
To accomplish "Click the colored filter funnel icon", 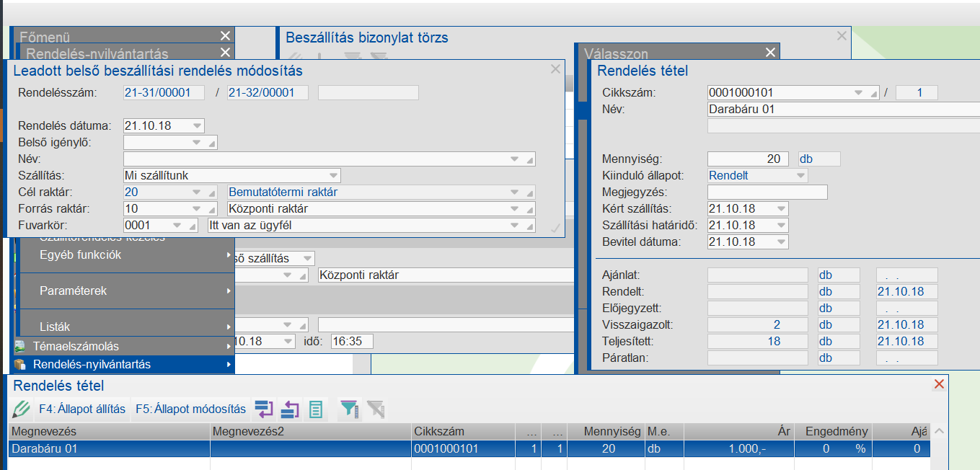I will point(349,409).
